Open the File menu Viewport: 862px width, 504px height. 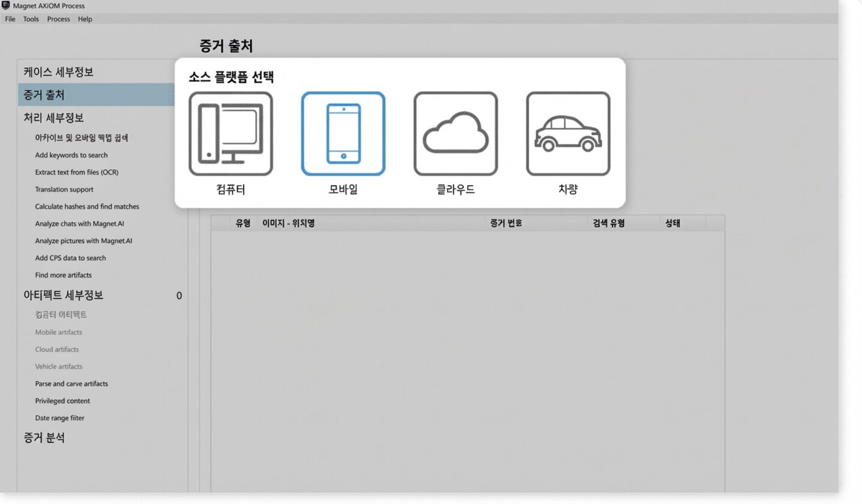(x=9, y=19)
